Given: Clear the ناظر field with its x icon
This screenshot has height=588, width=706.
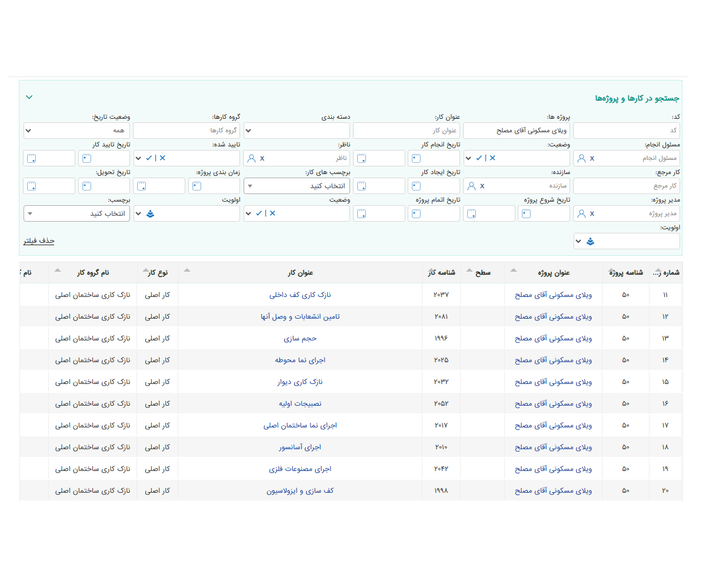Looking at the screenshot, I should coord(262,158).
